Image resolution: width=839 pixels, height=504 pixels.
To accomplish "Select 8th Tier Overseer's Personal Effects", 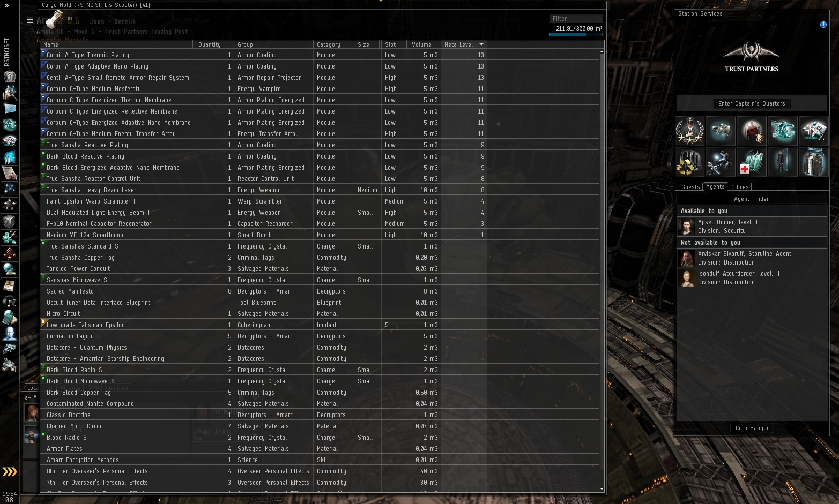I will pos(320,471).
